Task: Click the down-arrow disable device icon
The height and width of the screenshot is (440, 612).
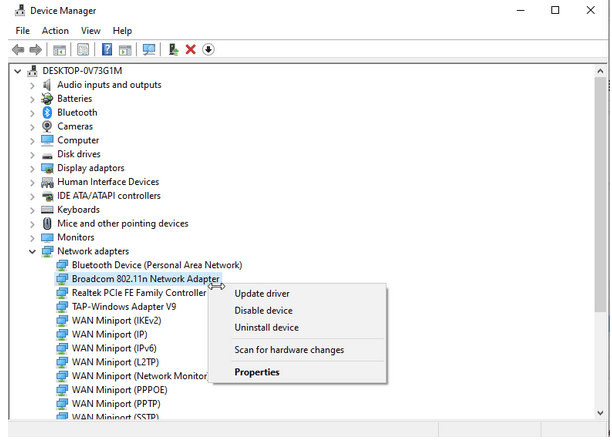Action: (208, 50)
